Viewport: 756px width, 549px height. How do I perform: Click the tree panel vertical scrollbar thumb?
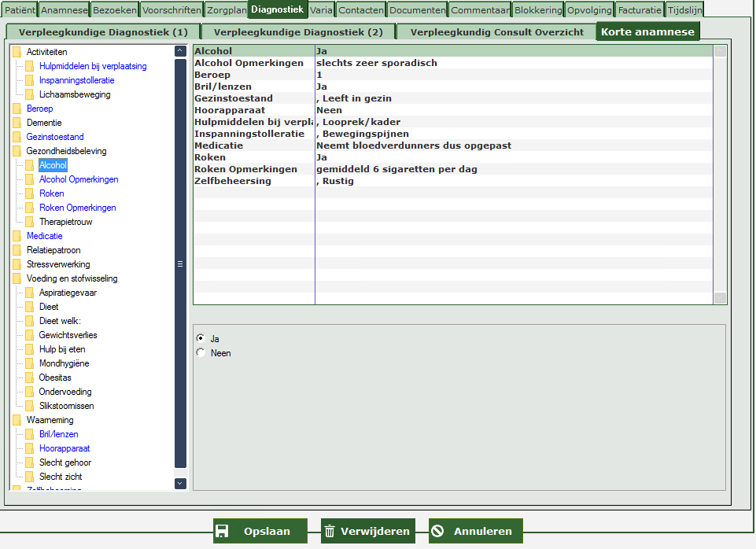(180, 264)
